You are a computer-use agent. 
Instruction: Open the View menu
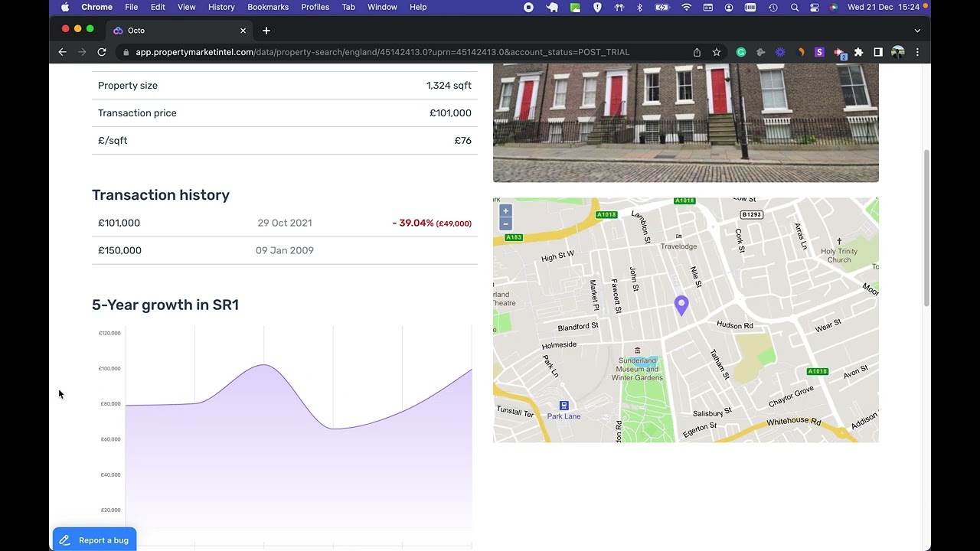(187, 7)
